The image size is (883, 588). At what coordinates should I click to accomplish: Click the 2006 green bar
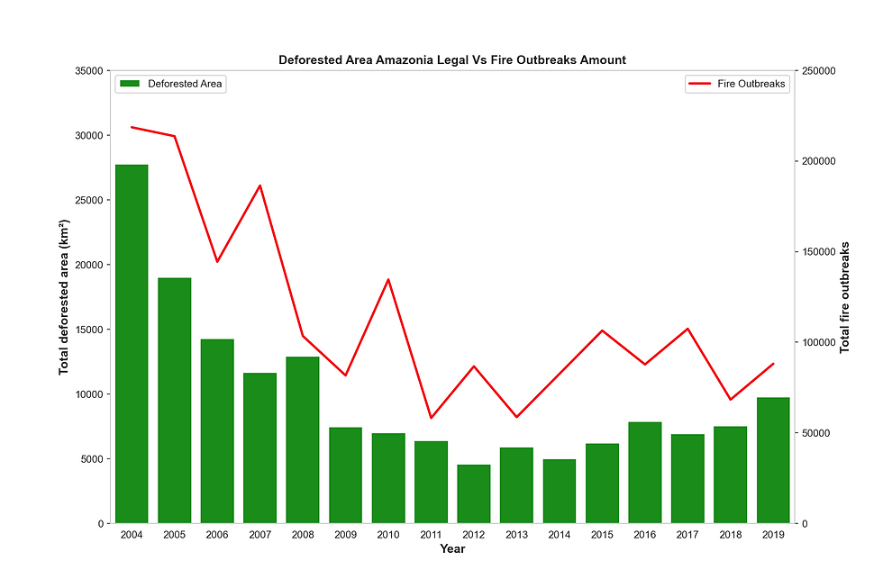[x=217, y=431]
